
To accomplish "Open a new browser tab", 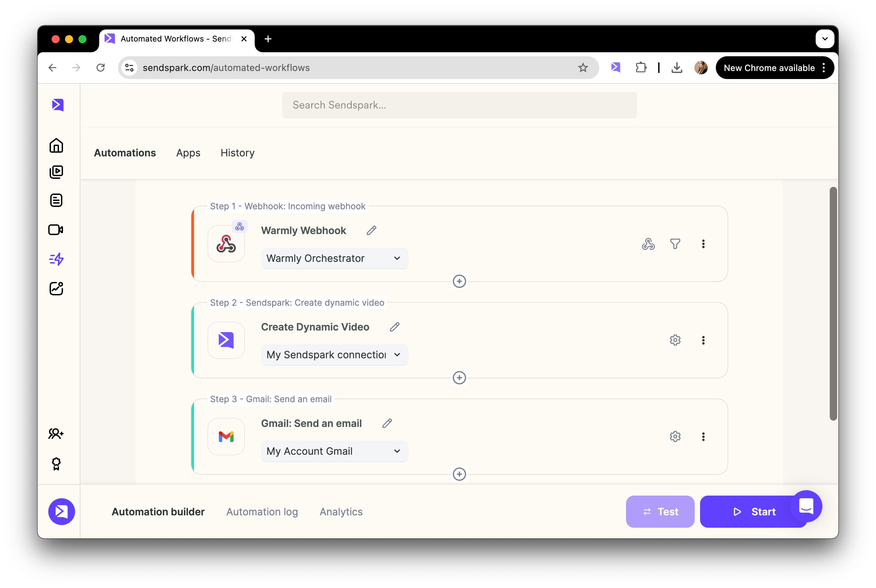I will pos(268,39).
